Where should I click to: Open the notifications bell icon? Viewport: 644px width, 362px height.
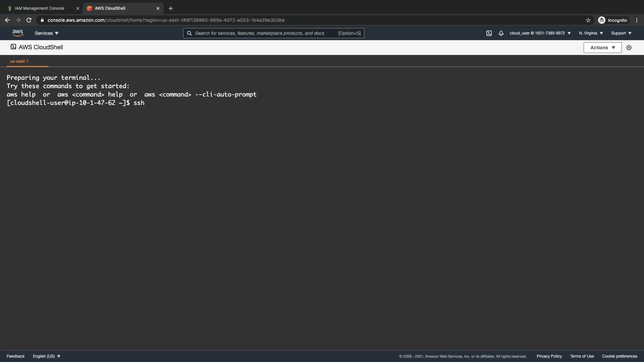click(501, 33)
